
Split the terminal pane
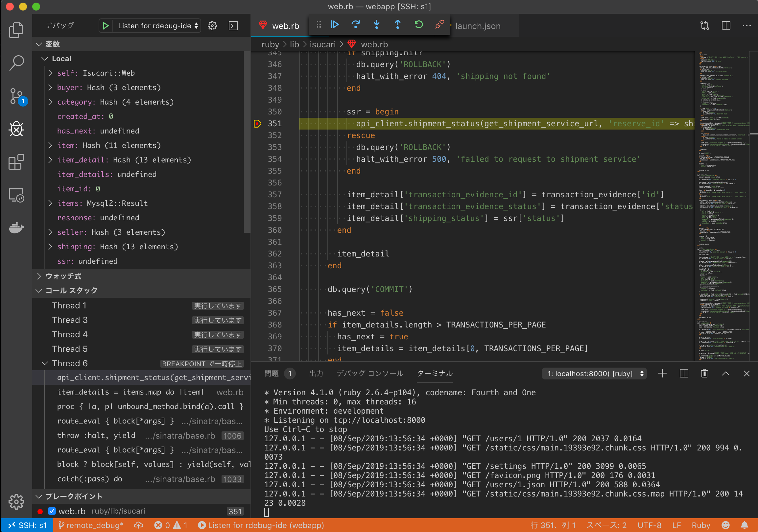(x=684, y=374)
